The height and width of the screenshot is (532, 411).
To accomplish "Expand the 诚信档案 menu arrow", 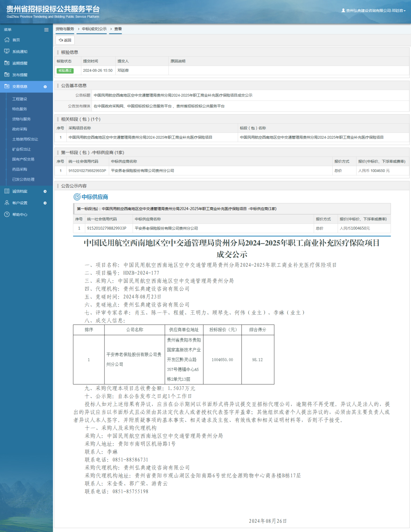I will pyautogui.click(x=45, y=191).
